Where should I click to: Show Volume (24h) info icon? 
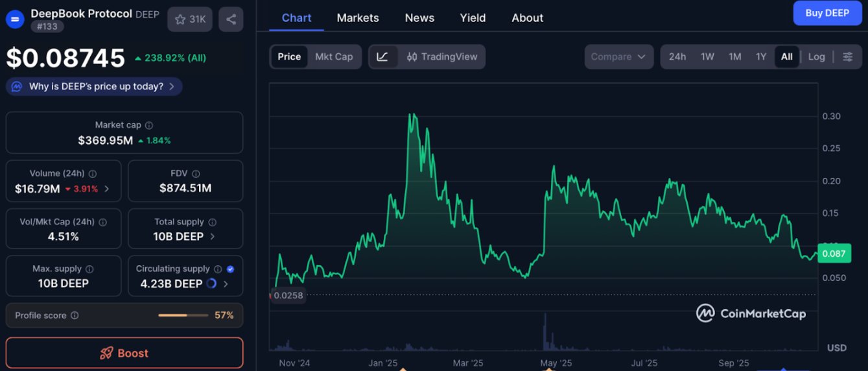point(93,174)
